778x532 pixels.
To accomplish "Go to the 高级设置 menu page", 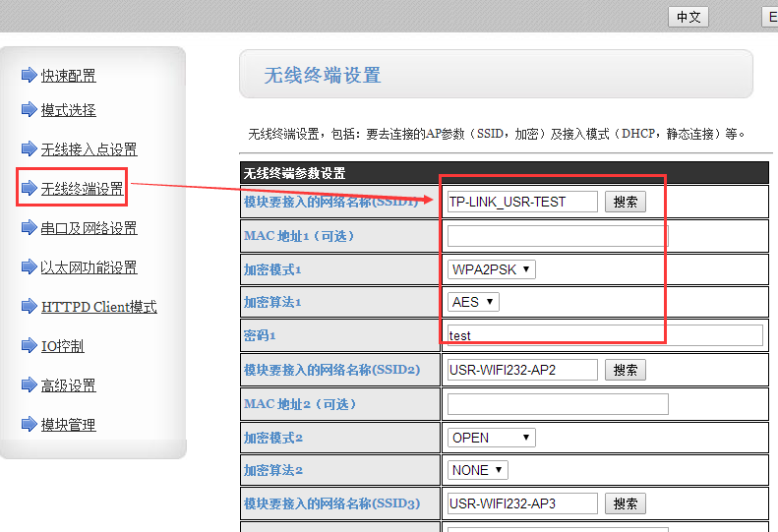I will [x=68, y=385].
